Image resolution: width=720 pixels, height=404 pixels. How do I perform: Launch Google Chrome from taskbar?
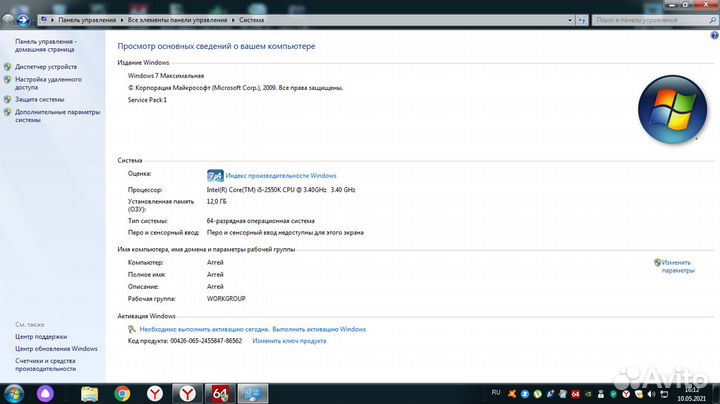tap(122, 394)
